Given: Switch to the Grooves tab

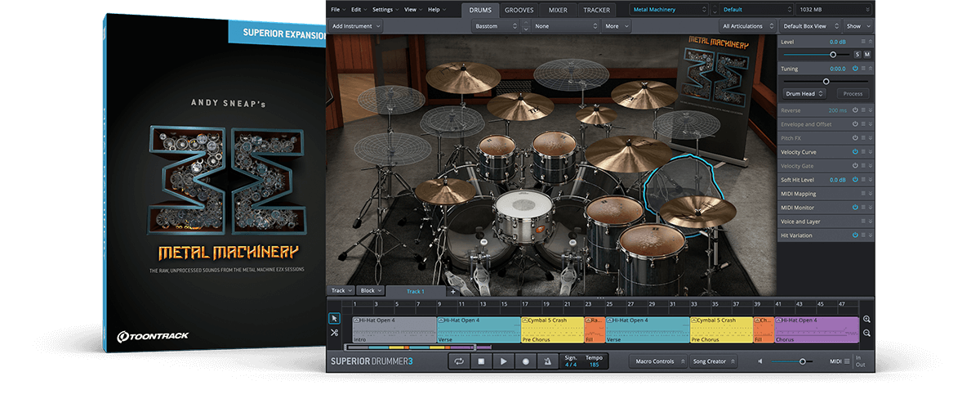Looking at the screenshot, I should coord(519,10).
